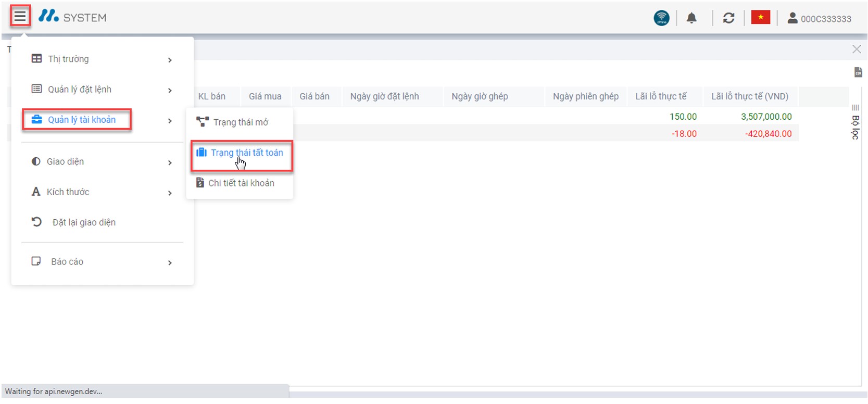Open the Giao diện theme submenu
868x404 pixels.
coord(102,162)
